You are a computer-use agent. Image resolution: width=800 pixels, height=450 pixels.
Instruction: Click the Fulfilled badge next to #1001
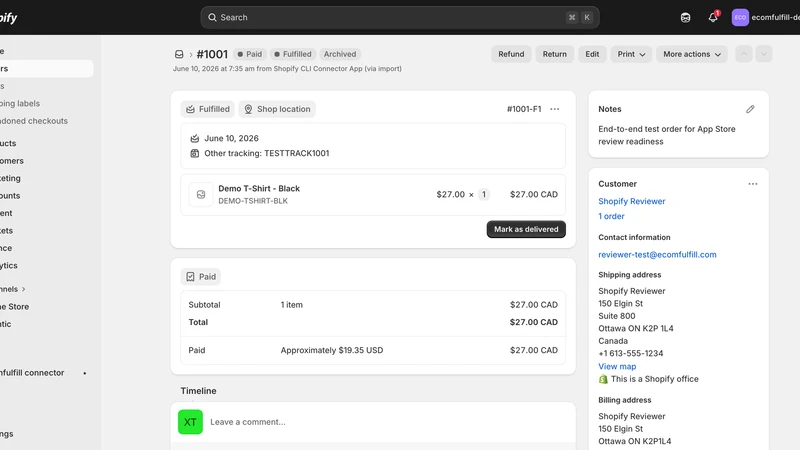click(292, 54)
